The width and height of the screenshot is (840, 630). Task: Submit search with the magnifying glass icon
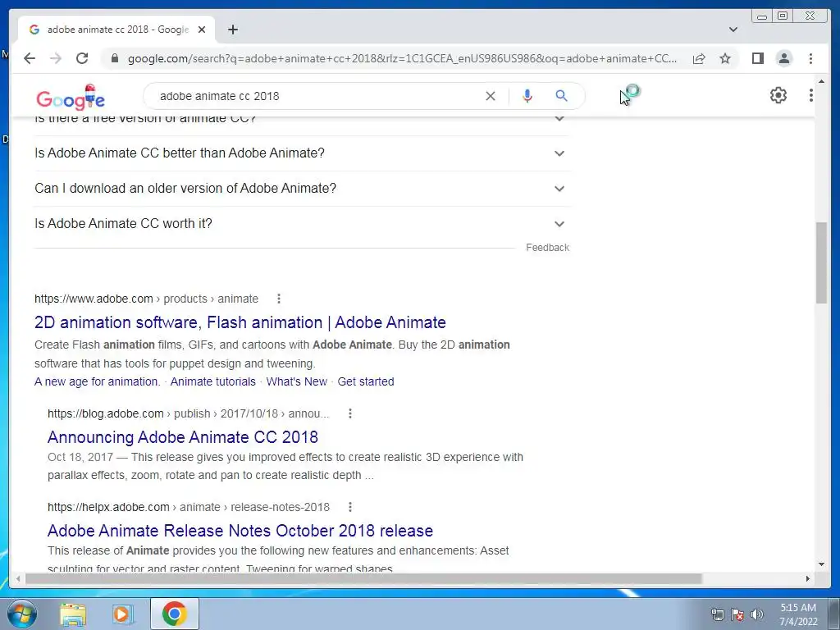click(561, 96)
